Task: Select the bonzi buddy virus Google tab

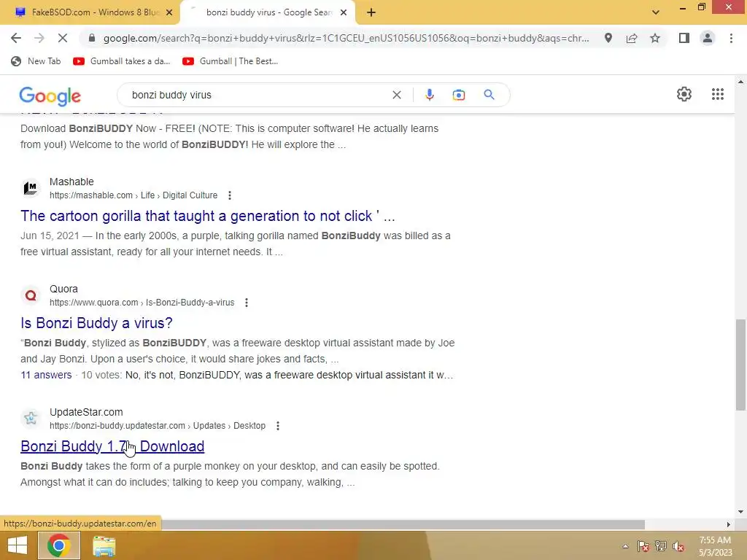Action: coord(268,12)
